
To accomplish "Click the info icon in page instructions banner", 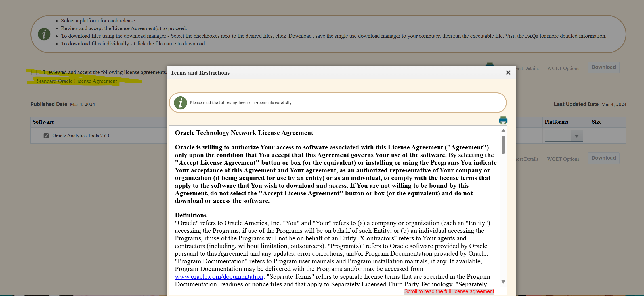I will (44, 34).
